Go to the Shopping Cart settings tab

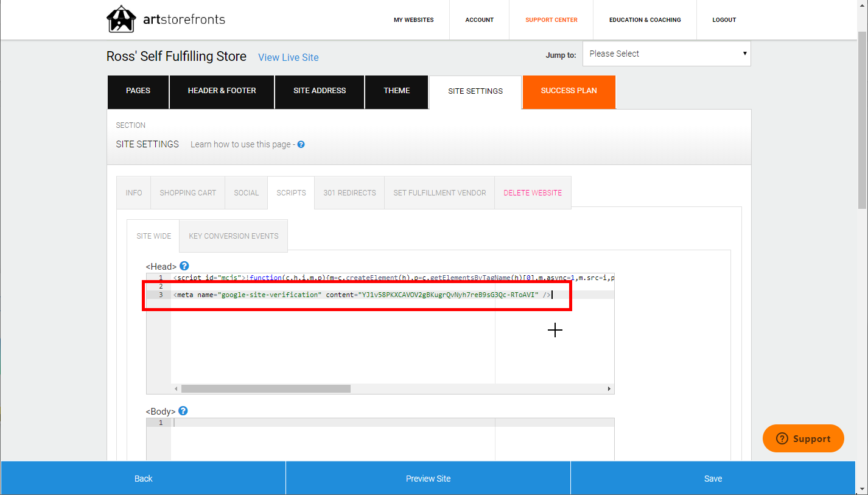tap(187, 193)
